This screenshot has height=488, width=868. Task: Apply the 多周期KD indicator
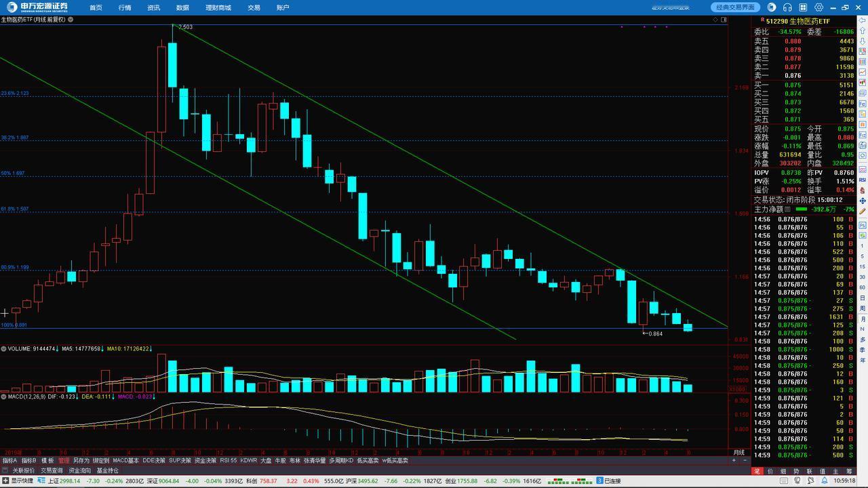341,460
